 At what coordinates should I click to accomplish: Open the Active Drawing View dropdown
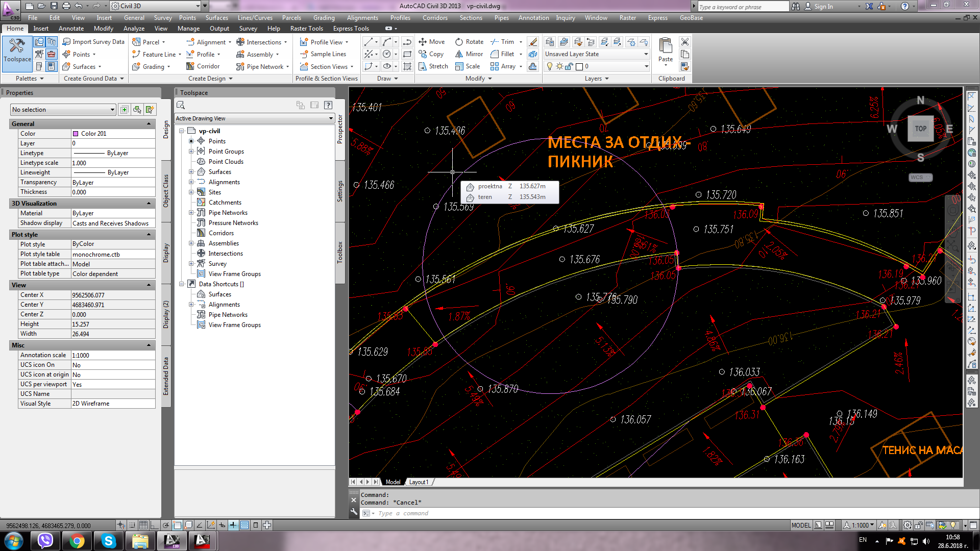point(254,118)
